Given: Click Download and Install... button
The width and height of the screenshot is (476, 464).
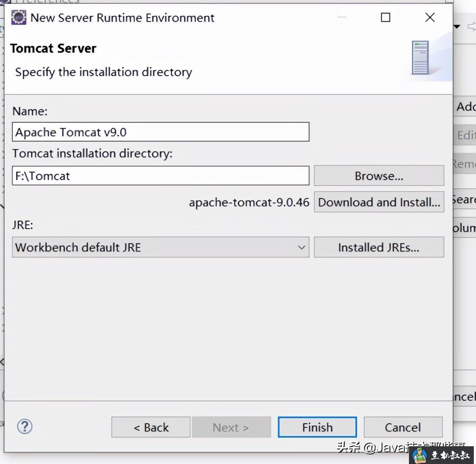Looking at the screenshot, I should click(x=379, y=202).
